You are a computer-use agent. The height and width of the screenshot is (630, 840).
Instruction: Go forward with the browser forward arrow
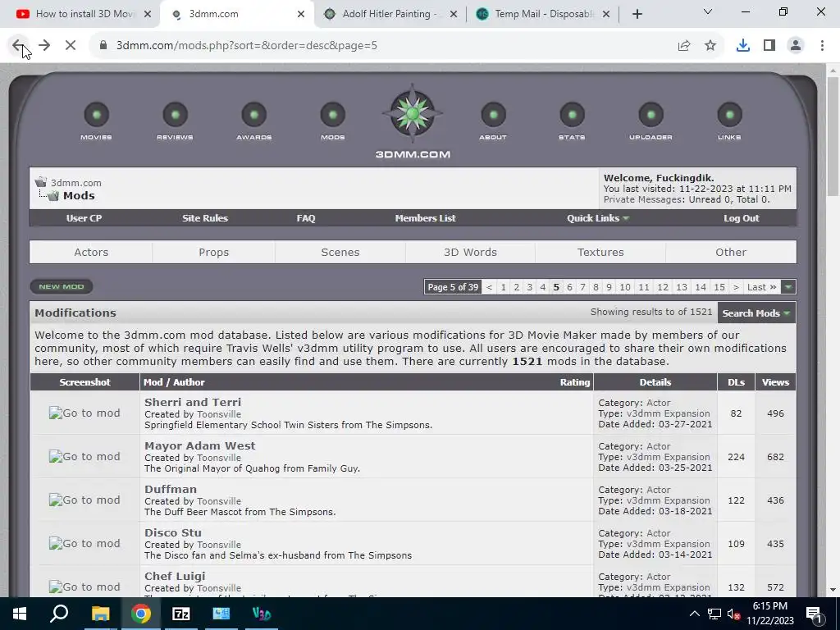click(44, 46)
